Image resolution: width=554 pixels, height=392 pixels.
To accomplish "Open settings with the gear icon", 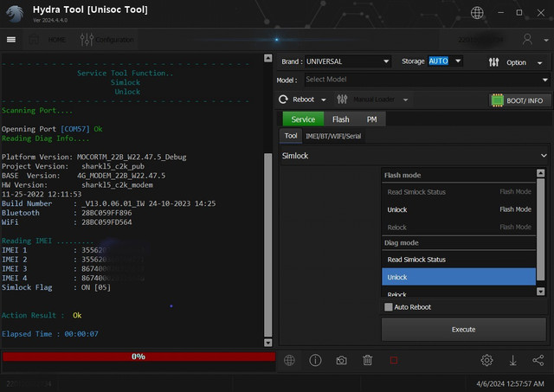I will [x=486, y=360].
